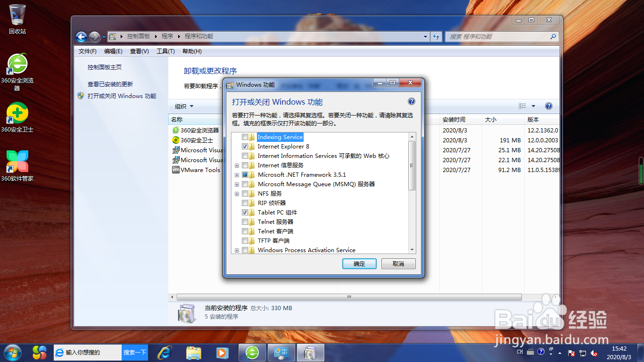
Task: Open the 组织 dropdown menu
Action: click(x=184, y=107)
